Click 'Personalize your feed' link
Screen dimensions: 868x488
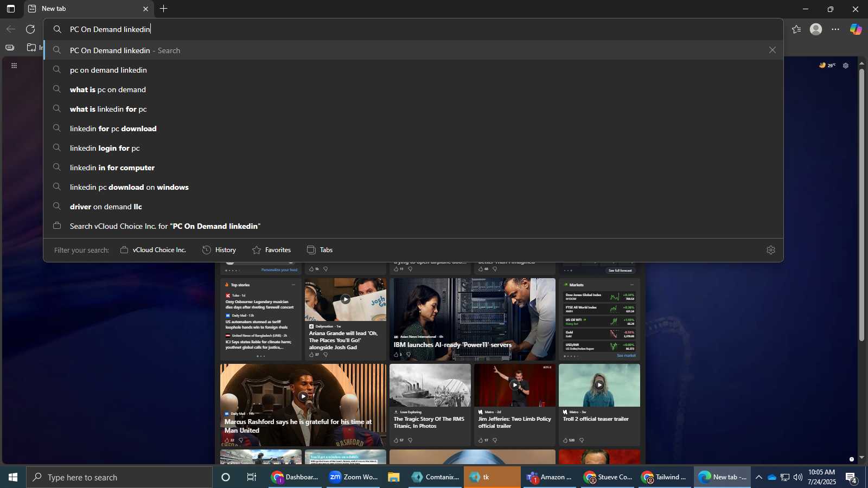tap(279, 269)
